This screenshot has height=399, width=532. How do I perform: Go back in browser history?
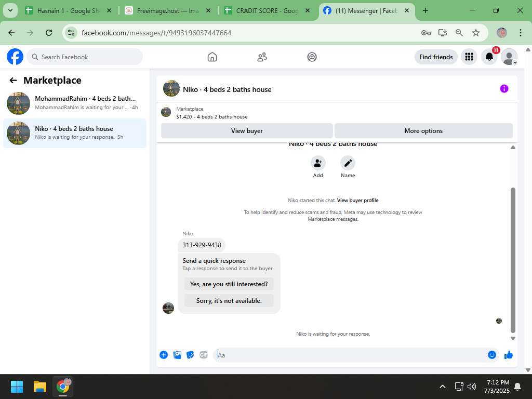tap(11, 33)
